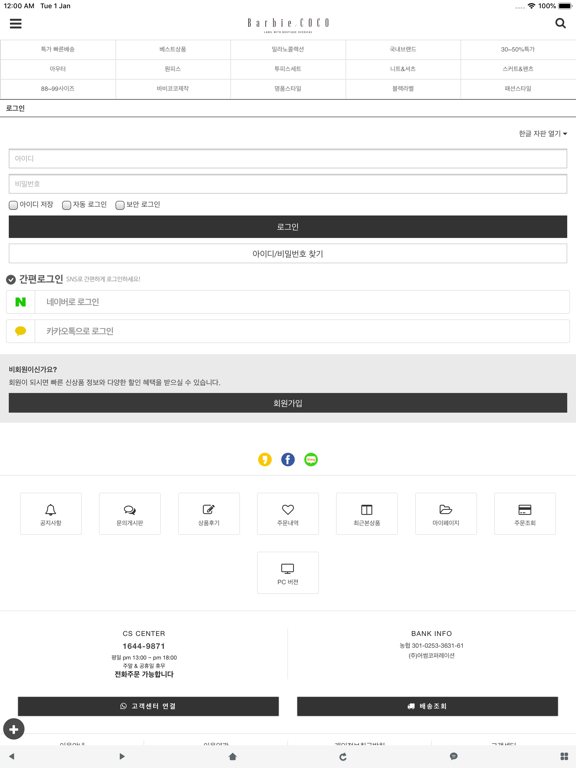
Task: Open 바비코코제작 category
Action: point(173,89)
